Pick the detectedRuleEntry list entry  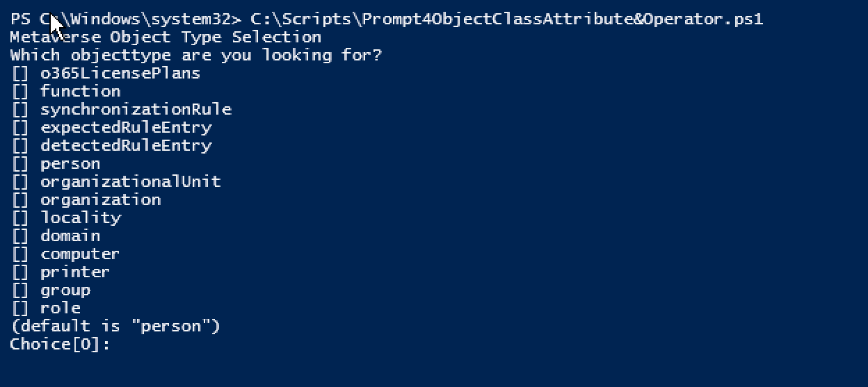point(126,145)
